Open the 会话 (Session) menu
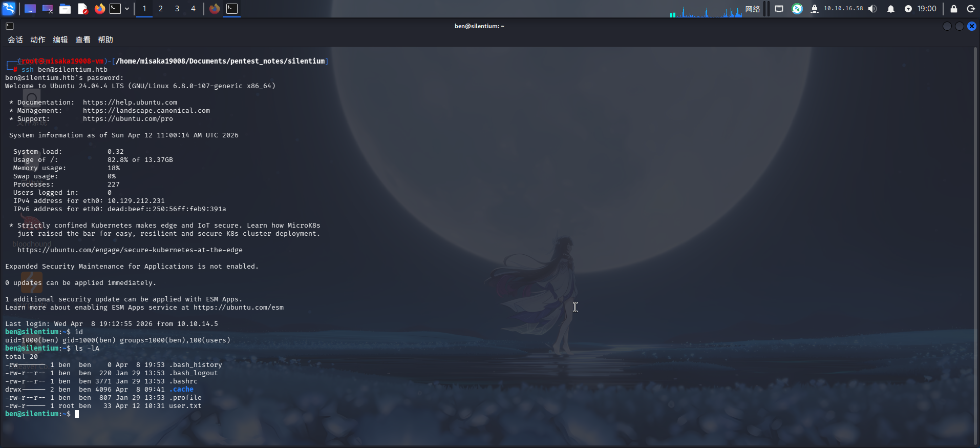980x448 pixels. click(x=15, y=40)
